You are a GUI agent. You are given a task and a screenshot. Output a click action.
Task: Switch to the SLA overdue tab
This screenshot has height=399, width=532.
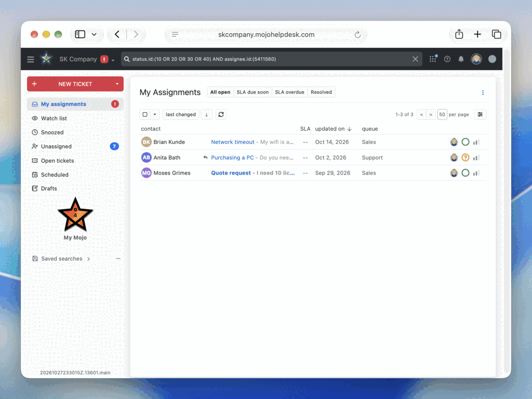pyautogui.click(x=289, y=92)
